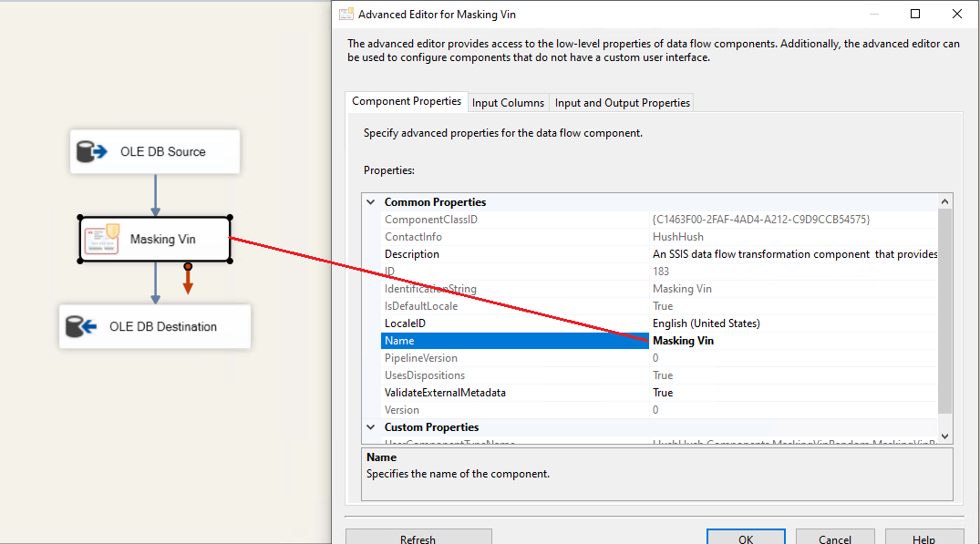Click the Advanced Editor title bar icon
Image resolution: width=980 pixels, height=544 pixels.
tap(346, 14)
